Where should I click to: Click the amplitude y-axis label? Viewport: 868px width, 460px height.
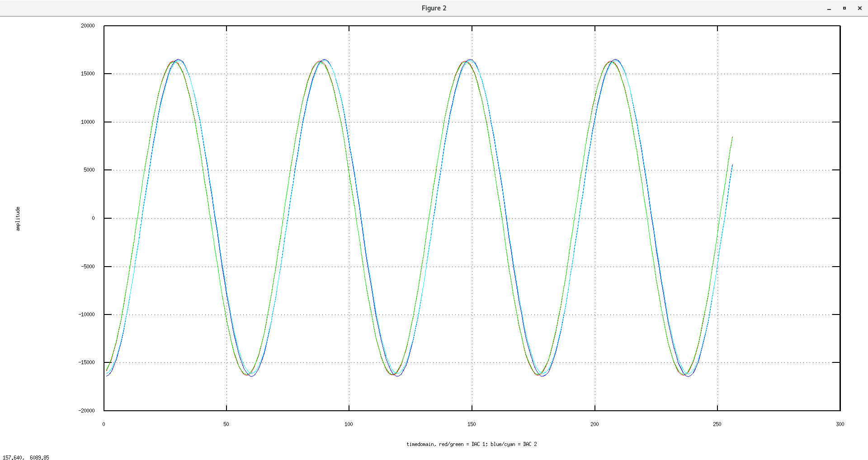pos(18,219)
